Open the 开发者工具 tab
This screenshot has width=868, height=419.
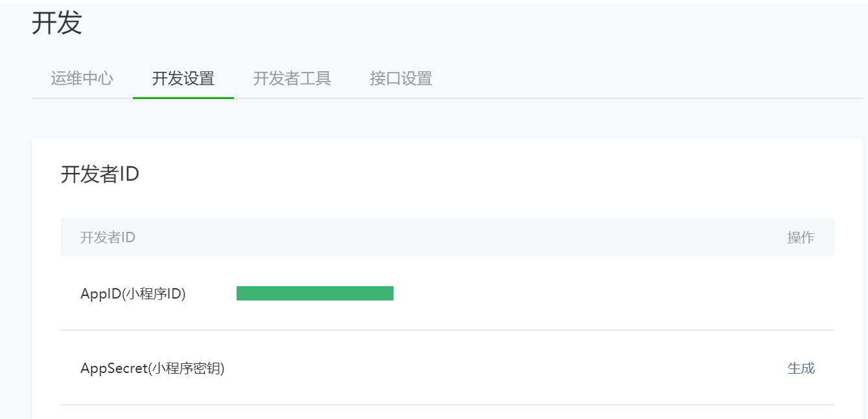[292, 79]
